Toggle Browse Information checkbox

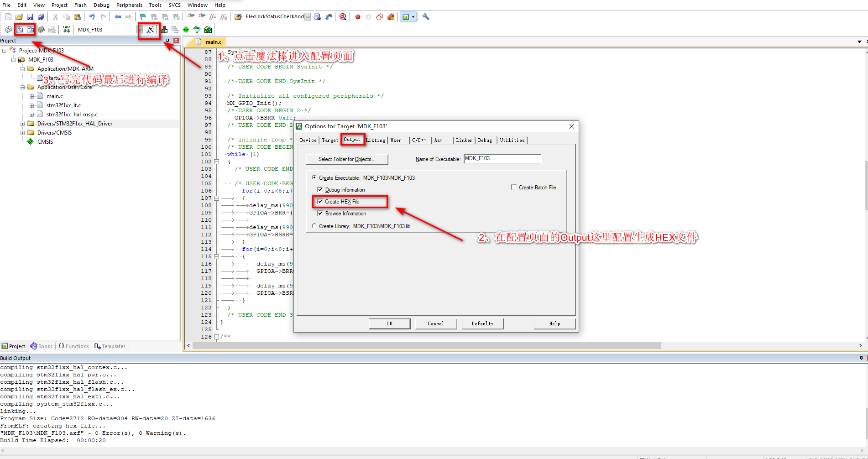coord(320,213)
